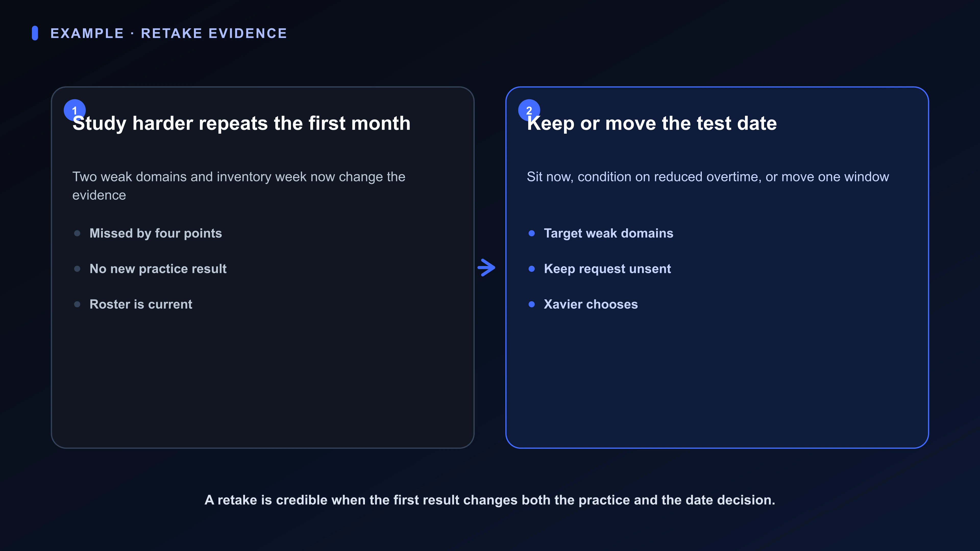Click the Two weak domains description text
This screenshot has width=980, height=551.
[239, 186]
